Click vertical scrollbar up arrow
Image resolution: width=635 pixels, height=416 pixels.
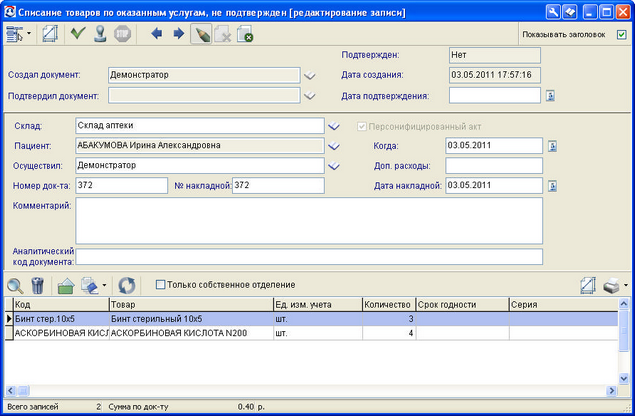(x=624, y=303)
